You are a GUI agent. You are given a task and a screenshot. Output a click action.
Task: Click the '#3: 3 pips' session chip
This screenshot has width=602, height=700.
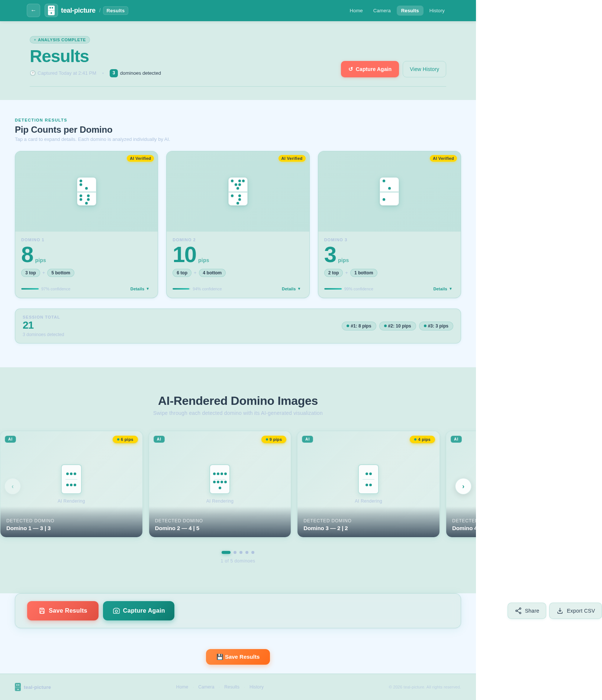coord(436,326)
